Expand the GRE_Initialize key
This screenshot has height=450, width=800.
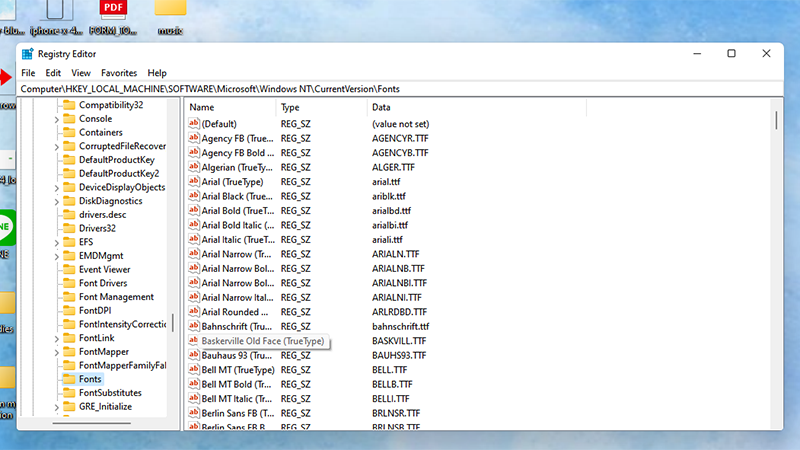[57, 407]
